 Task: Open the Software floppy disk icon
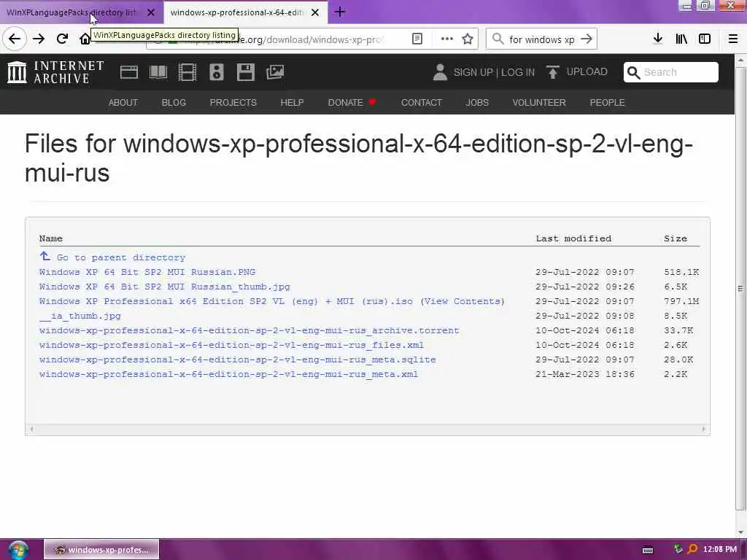click(245, 72)
